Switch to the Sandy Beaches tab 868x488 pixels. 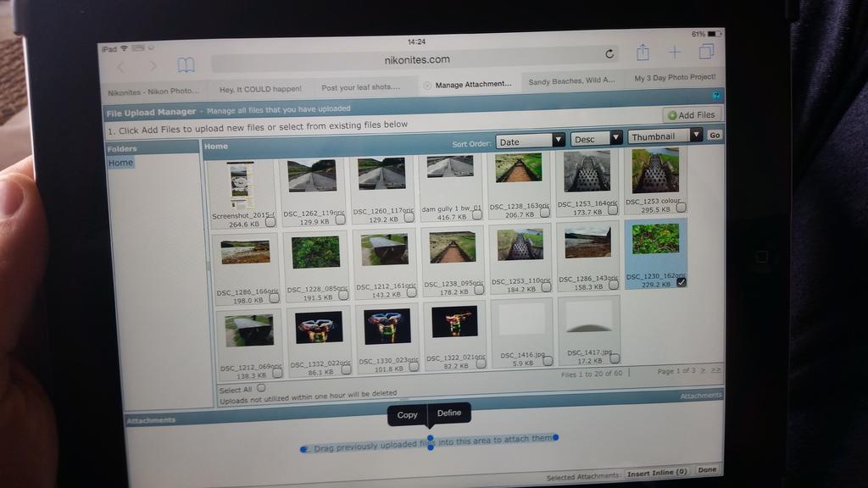click(x=571, y=82)
